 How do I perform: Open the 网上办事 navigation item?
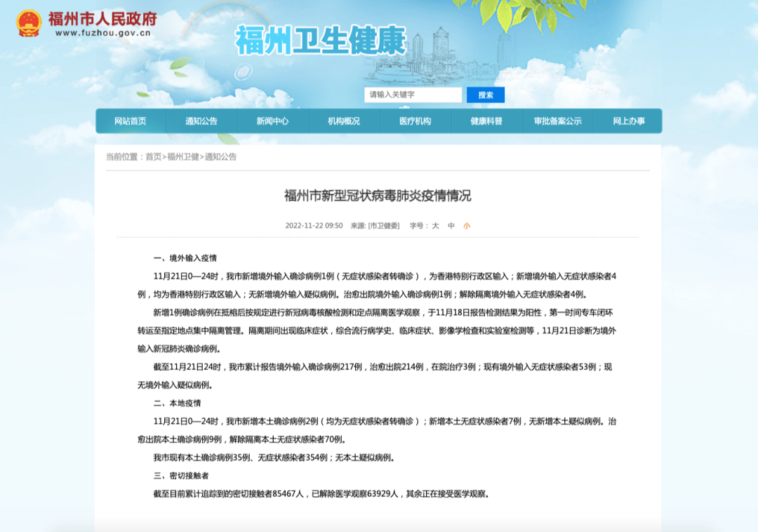point(628,121)
